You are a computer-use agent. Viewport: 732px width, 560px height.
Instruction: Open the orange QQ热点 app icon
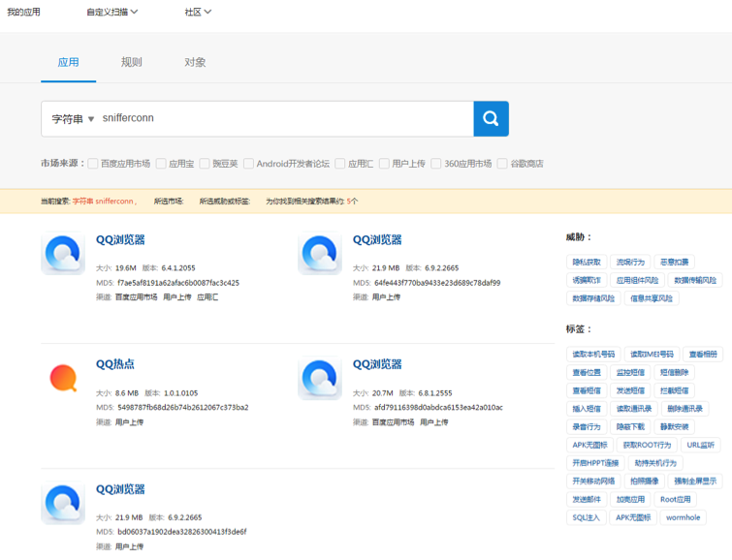63,378
